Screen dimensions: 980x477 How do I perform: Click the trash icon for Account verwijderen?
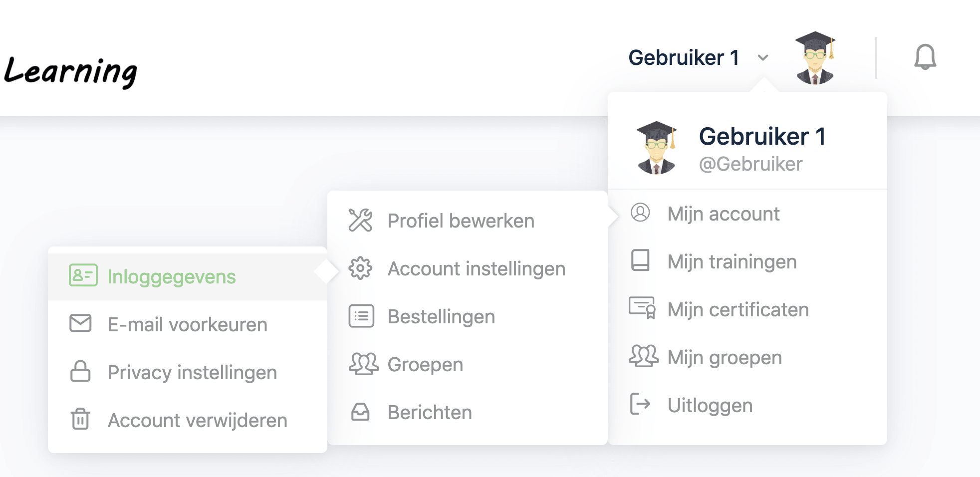pos(80,419)
